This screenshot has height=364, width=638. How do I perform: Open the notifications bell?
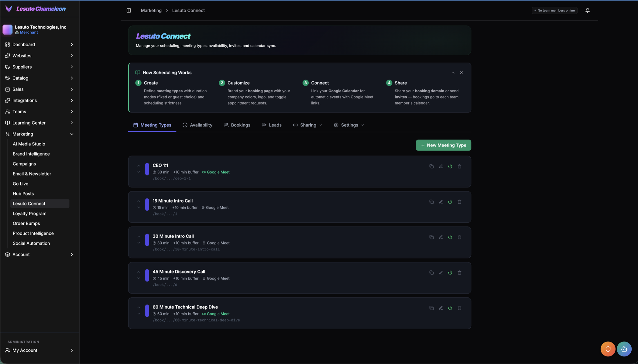click(587, 10)
